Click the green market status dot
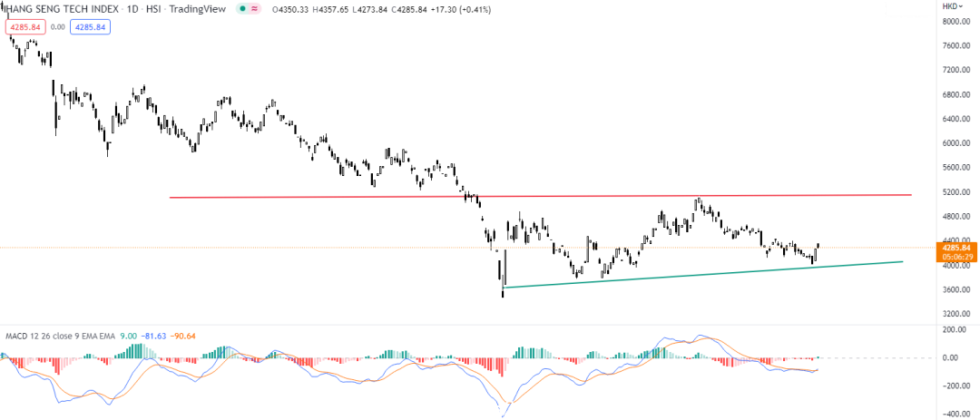This screenshot has width=980, height=420. coord(242,9)
